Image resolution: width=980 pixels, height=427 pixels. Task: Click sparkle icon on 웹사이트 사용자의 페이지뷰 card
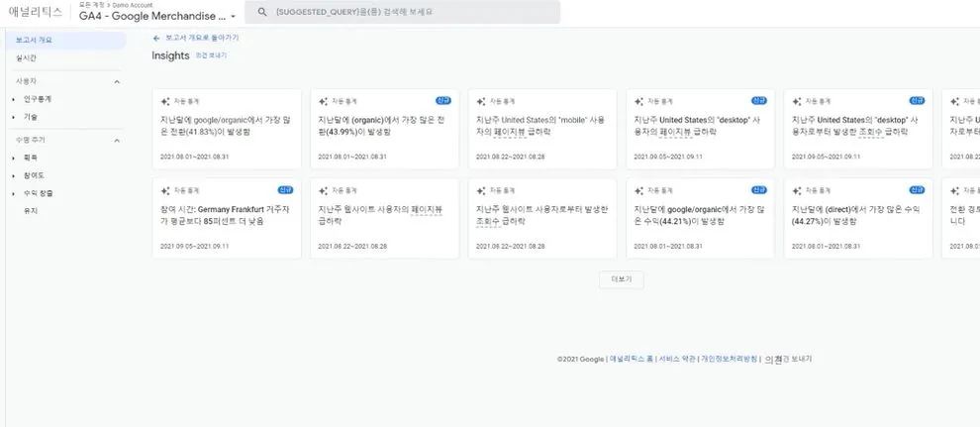click(323, 190)
